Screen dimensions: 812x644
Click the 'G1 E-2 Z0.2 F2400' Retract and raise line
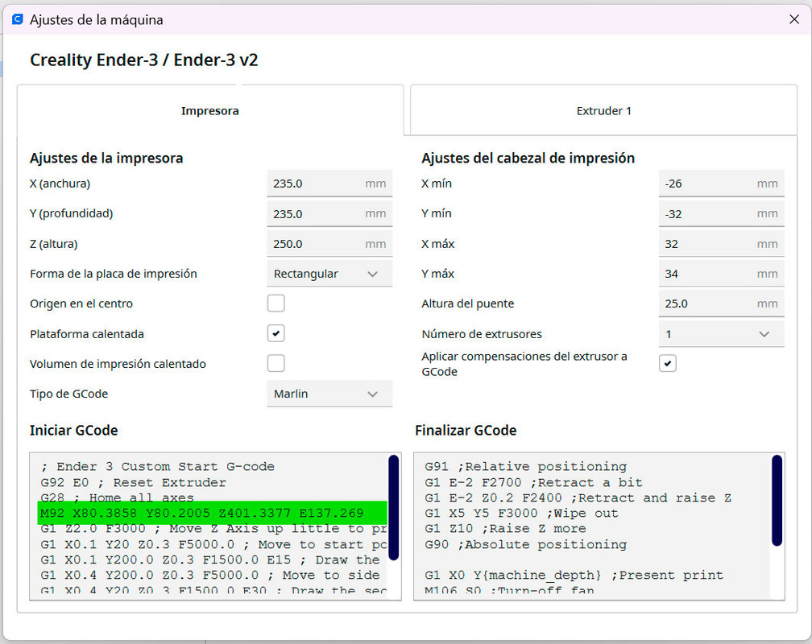(578, 498)
